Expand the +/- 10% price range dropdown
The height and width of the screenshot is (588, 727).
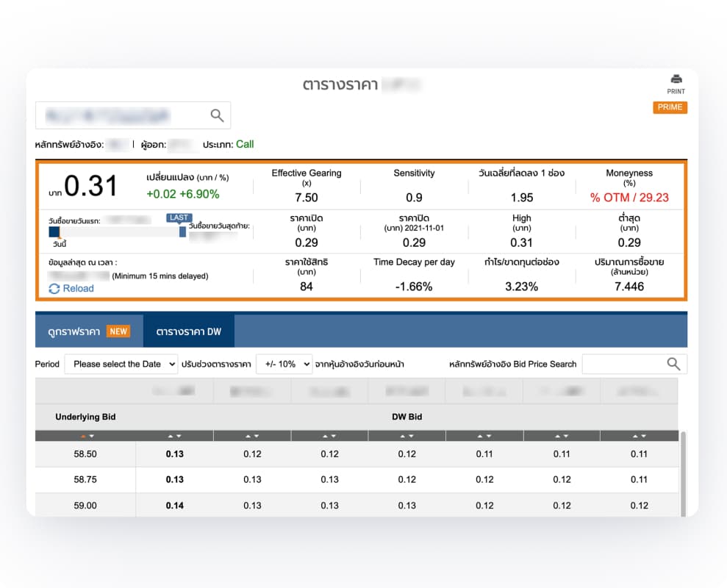tap(284, 364)
